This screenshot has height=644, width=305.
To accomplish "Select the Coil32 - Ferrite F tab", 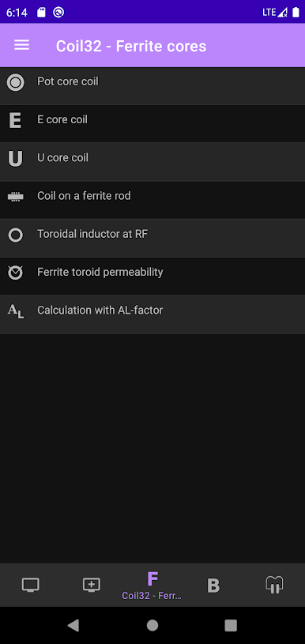I will (x=152, y=585).
